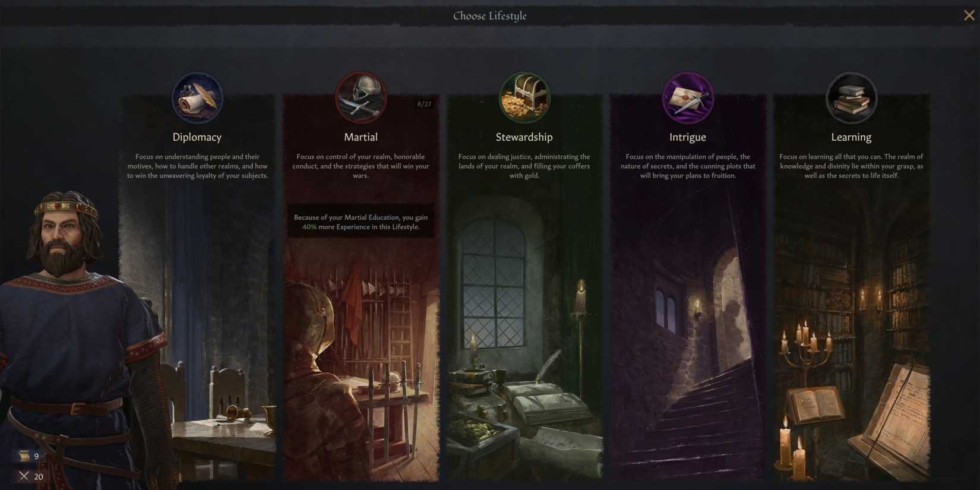Choose the Learning lifestyle title
The width and height of the screenshot is (980, 490).
tap(851, 137)
